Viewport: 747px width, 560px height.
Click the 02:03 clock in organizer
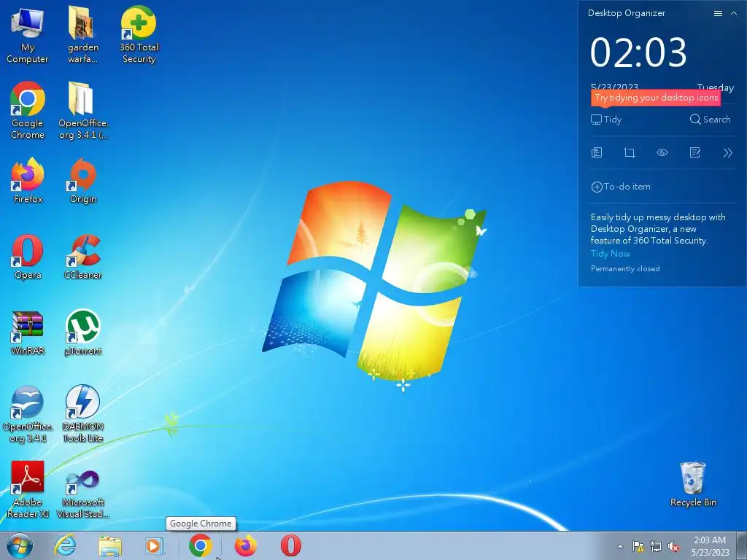[638, 52]
